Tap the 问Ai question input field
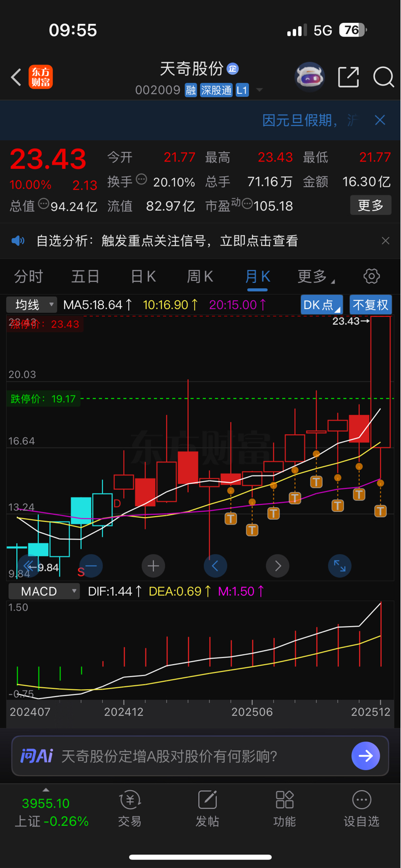This screenshot has height=868, width=401. [x=200, y=756]
